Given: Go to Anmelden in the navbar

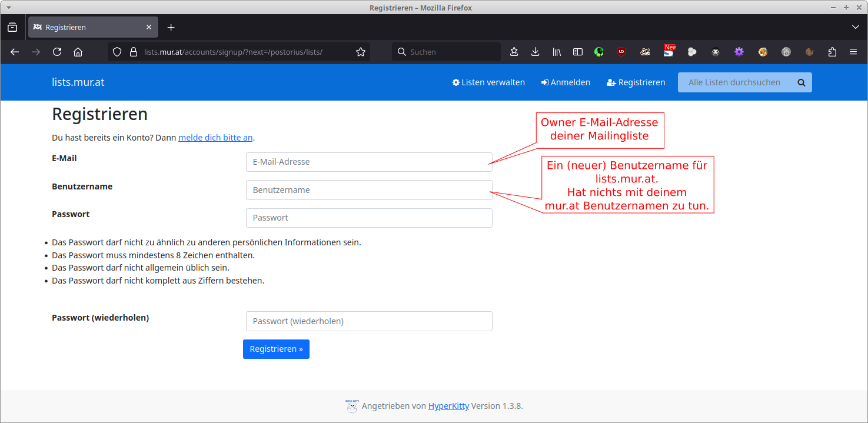Looking at the screenshot, I should tap(566, 82).
